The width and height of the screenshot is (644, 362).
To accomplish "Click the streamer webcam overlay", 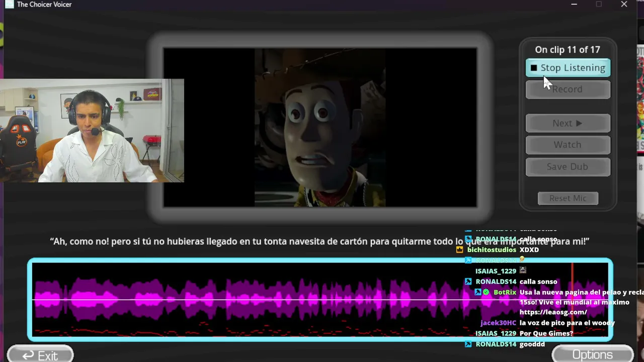I will [92, 131].
